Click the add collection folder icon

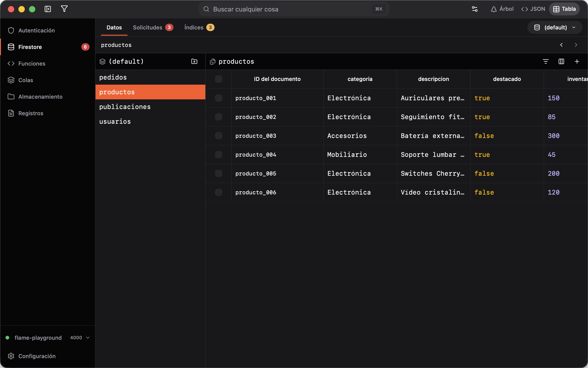pos(194,61)
